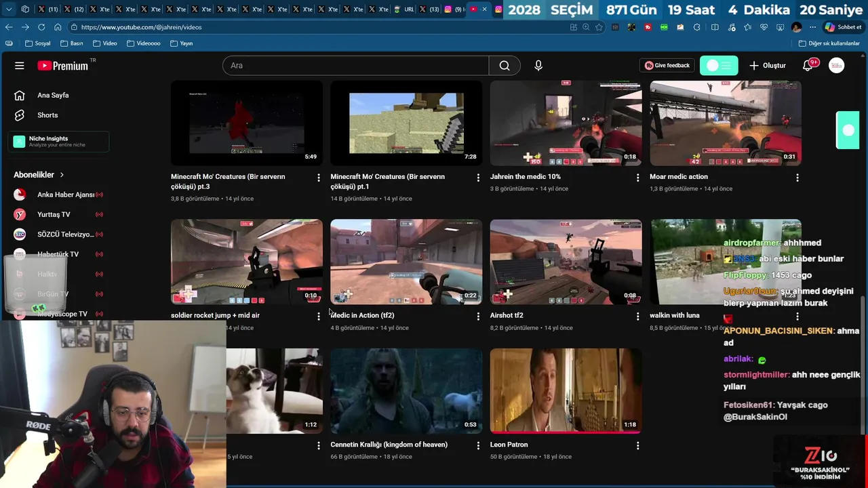868x488 pixels.
Task: Open the YouTube guide hamburger menu
Action: (x=20, y=66)
